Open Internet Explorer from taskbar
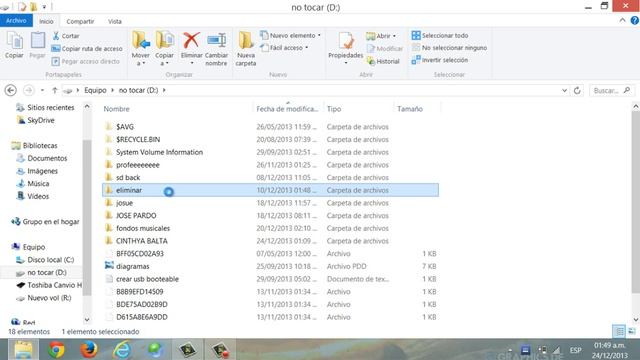 click(x=122, y=350)
